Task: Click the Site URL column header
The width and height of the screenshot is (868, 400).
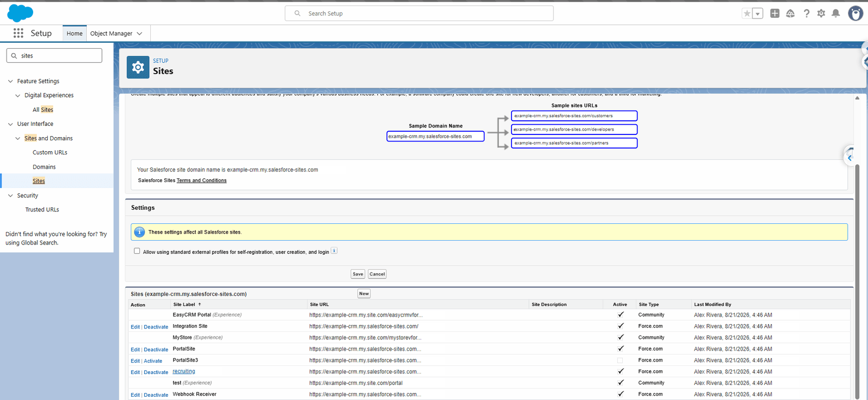Action: [319, 305]
